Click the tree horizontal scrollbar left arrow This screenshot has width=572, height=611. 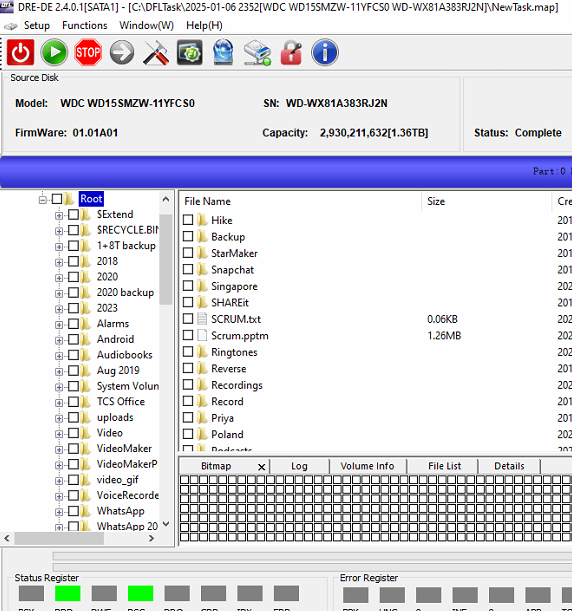point(7,539)
